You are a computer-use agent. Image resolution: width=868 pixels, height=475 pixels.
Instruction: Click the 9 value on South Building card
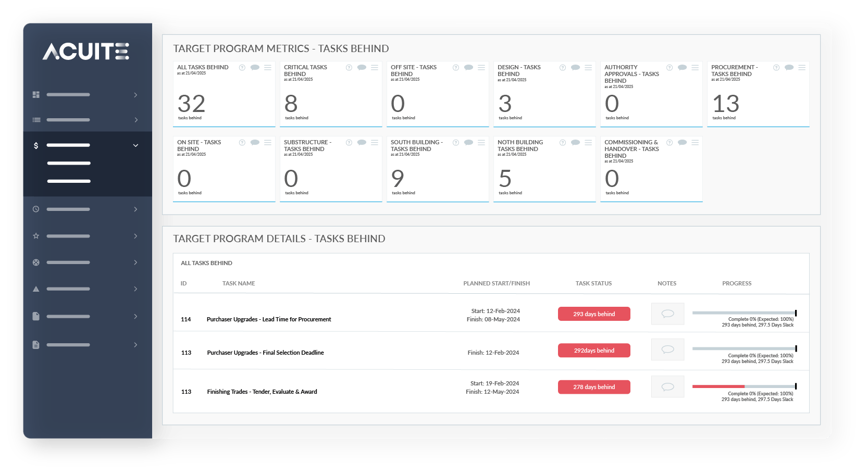point(398,179)
